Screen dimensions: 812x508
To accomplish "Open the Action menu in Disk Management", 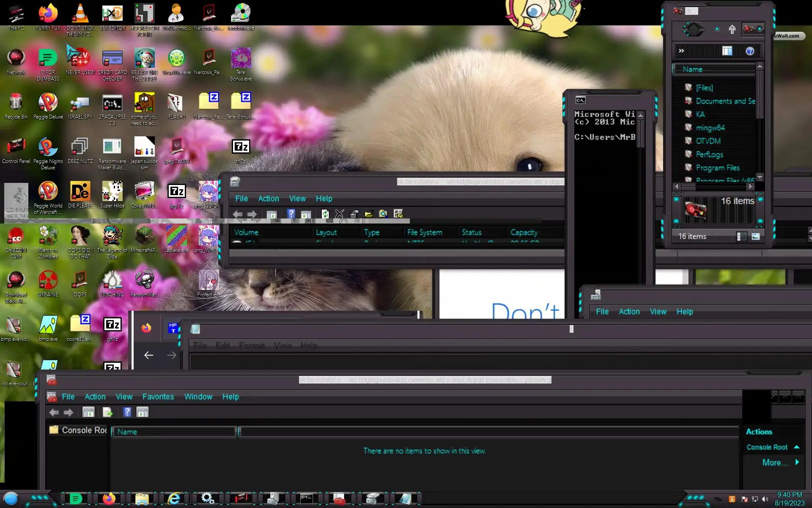I will tap(268, 199).
